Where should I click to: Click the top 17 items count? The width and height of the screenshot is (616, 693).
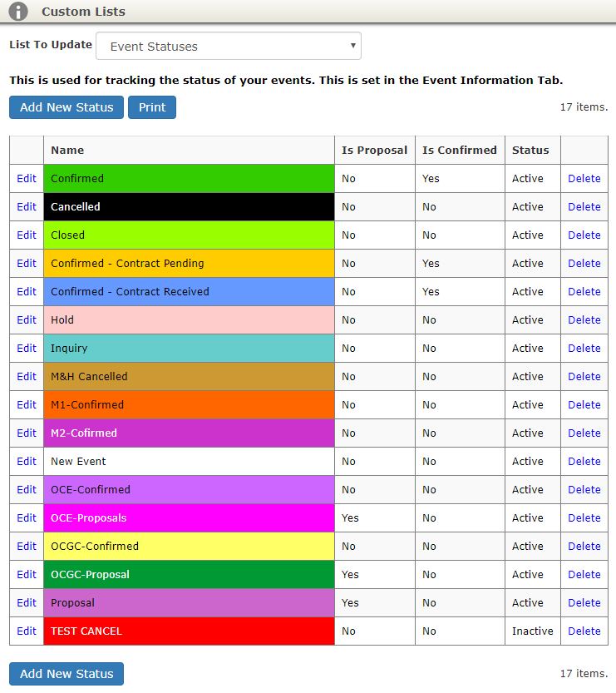coord(584,107)
